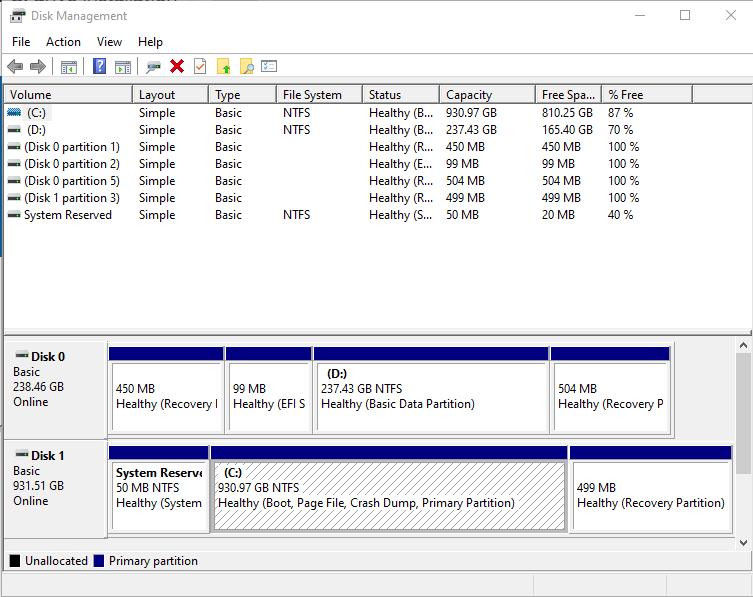Viewport: 753px width, 597px height.
Task: Sort by the Capacity column header
Action: [x=487, y=95]
